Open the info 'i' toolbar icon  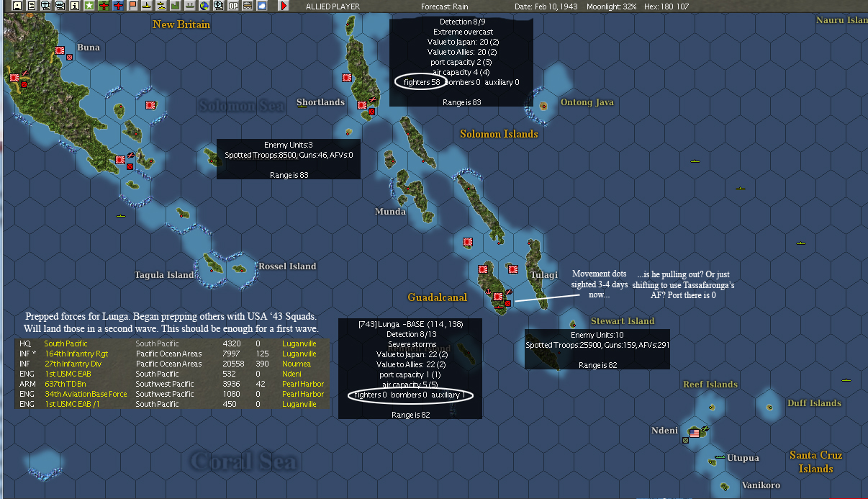74,6
